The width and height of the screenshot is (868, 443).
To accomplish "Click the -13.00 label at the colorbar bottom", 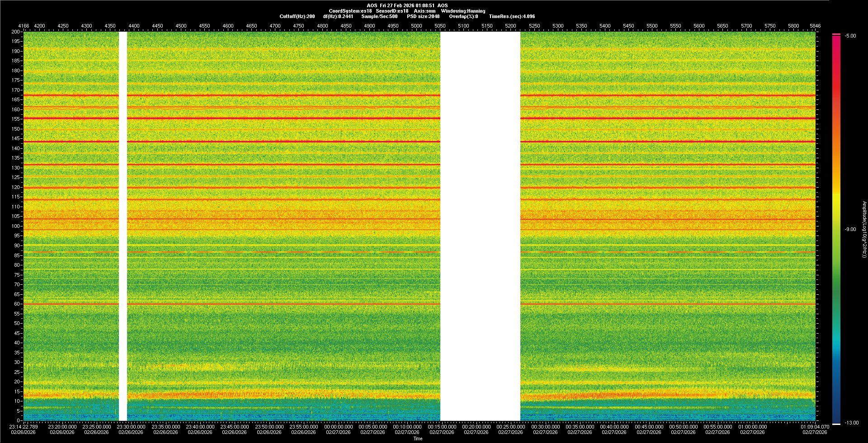I will pyautogui.click(x=852, y=423).
